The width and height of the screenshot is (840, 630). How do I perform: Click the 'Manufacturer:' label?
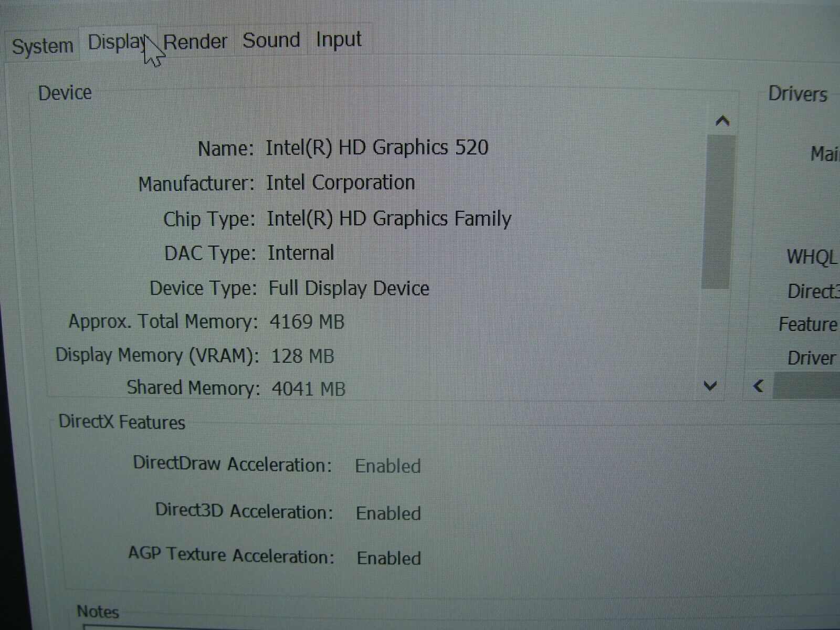[x=196, y=184]
